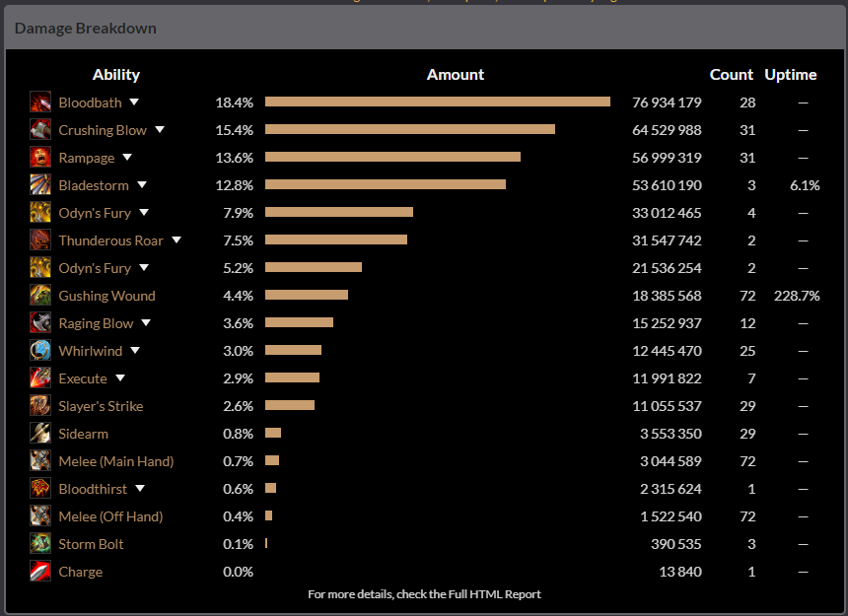The image size is (848, 616).
Task: Click the Crushing Blow ability icon
Action: tap(40, 130)
